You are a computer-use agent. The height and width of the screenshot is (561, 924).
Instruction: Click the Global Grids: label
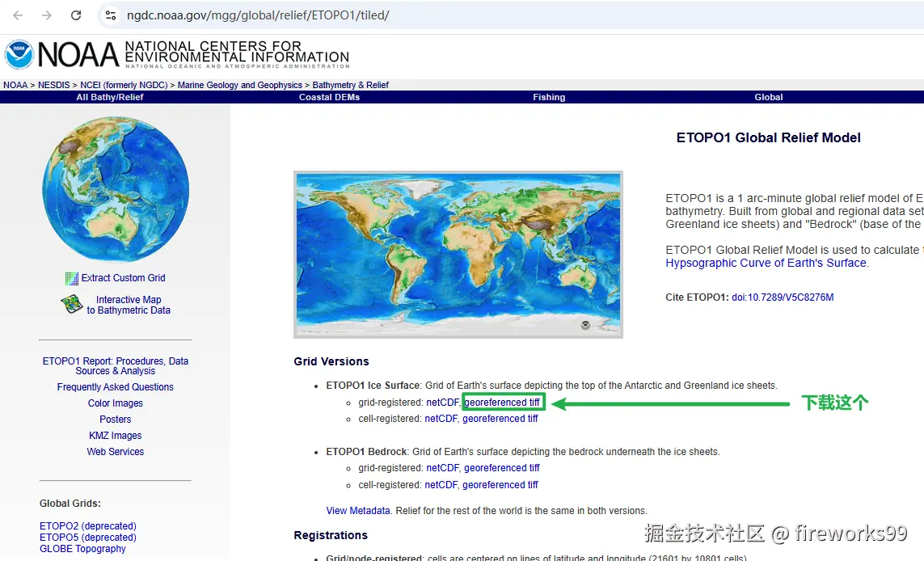click(x=70, y=504)
